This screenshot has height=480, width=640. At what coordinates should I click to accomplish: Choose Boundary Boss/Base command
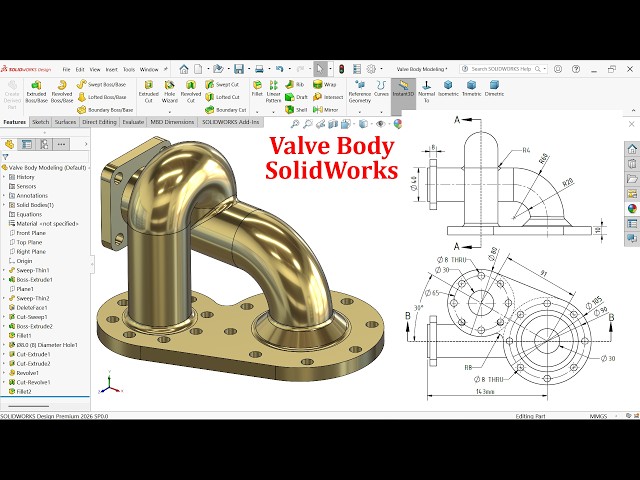click(x=105, y=110)
